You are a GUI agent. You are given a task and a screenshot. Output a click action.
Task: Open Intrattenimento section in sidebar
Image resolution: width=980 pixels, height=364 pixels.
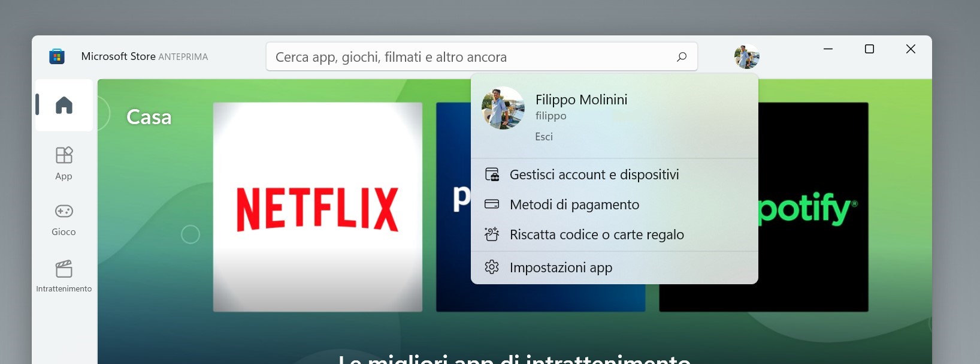pos(64,276)
